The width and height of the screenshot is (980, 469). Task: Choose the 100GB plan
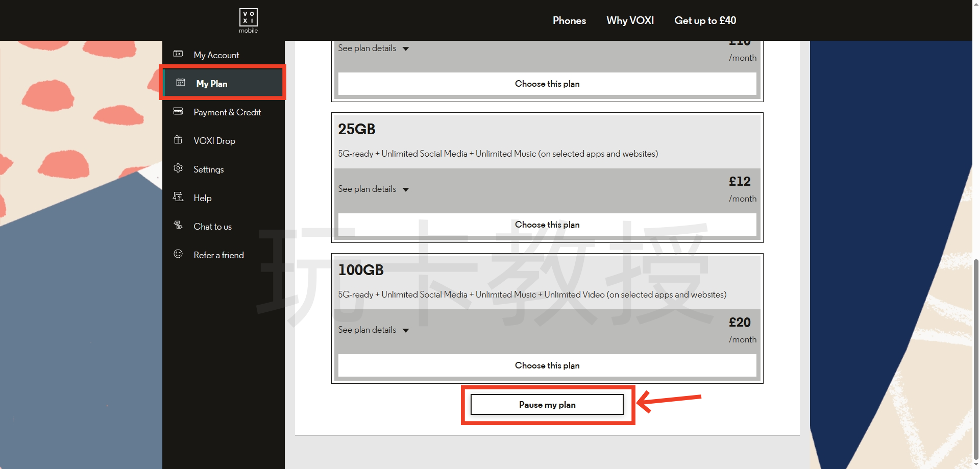click(547, 365)
